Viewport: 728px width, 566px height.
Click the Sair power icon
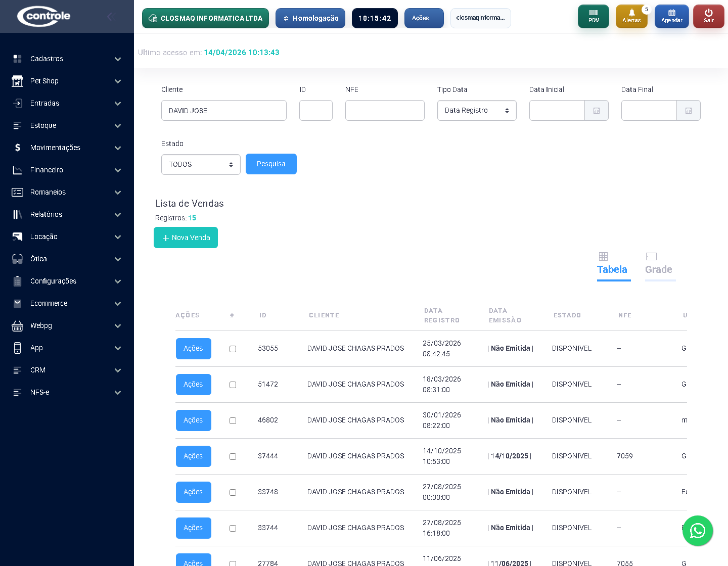(708, 16)
